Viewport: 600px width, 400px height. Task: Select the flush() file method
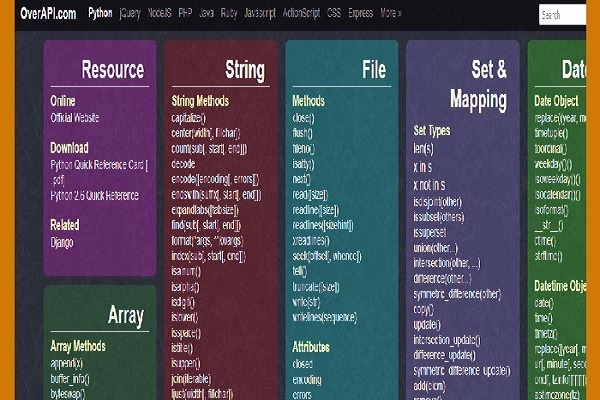pyautogui.click(x=302, y=133)
